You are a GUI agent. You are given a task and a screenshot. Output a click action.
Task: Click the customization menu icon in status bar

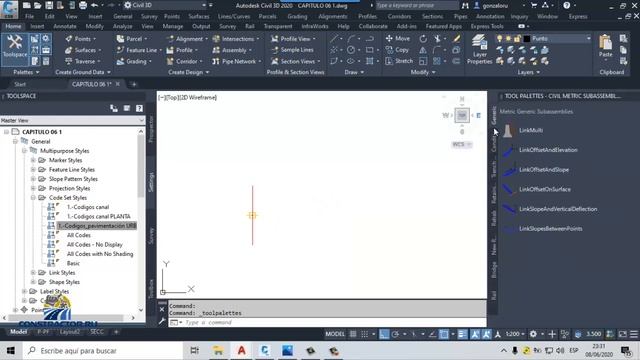pos(634,334)
